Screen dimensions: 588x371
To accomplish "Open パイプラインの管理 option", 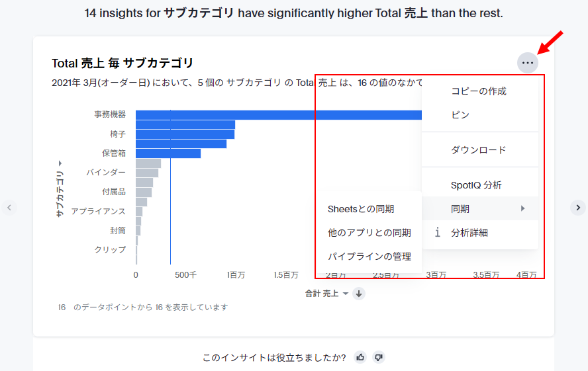I will click(369, 257).
